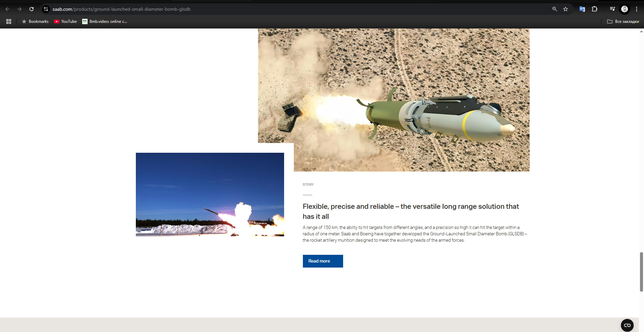Image resolution: width=644 pixels, height=332 pixels.
Task: Open the Extensions puzzle icon
Action: click(x=594, y=9)
